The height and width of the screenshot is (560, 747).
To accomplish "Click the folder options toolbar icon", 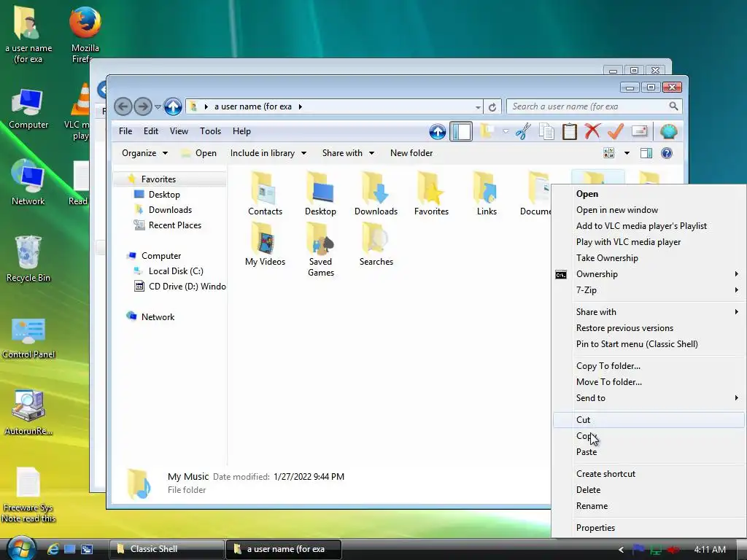I will tap(487, 131).
